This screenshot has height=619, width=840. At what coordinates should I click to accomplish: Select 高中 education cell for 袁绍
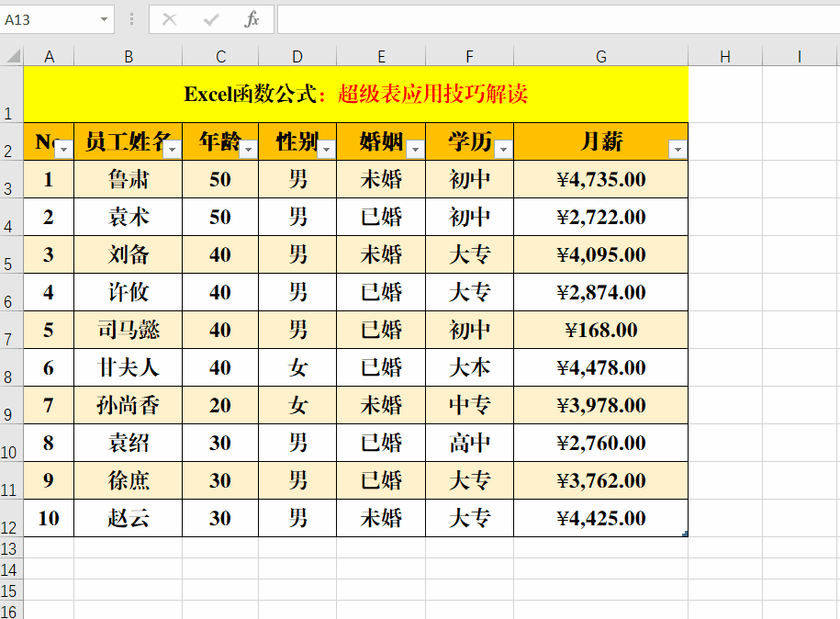click(x=470, y=443)
